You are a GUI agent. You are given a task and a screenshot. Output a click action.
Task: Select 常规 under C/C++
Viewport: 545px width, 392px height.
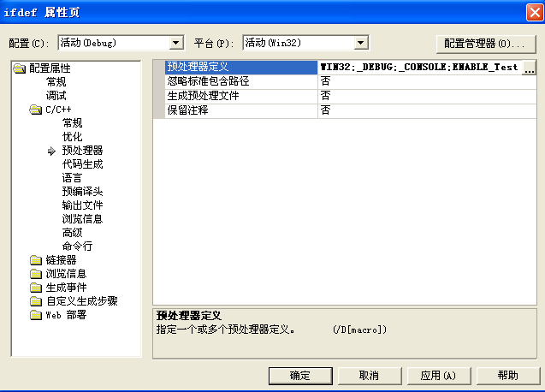pos(72,123)
